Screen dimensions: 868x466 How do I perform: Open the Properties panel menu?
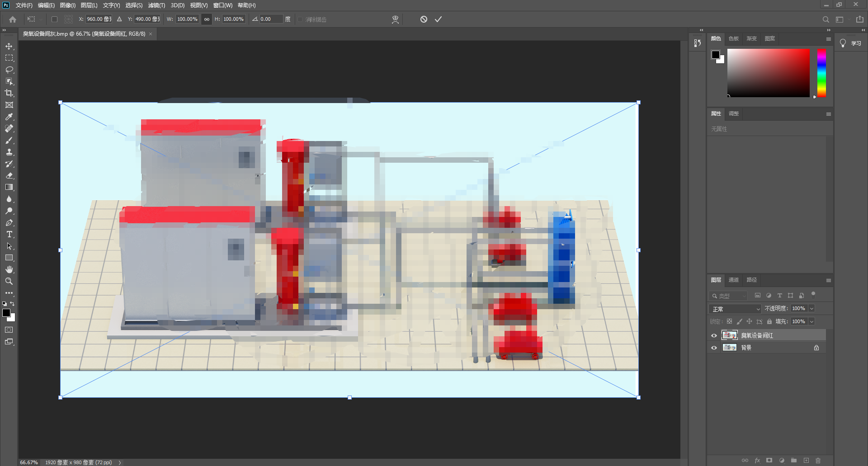click(x=828, y=114)
